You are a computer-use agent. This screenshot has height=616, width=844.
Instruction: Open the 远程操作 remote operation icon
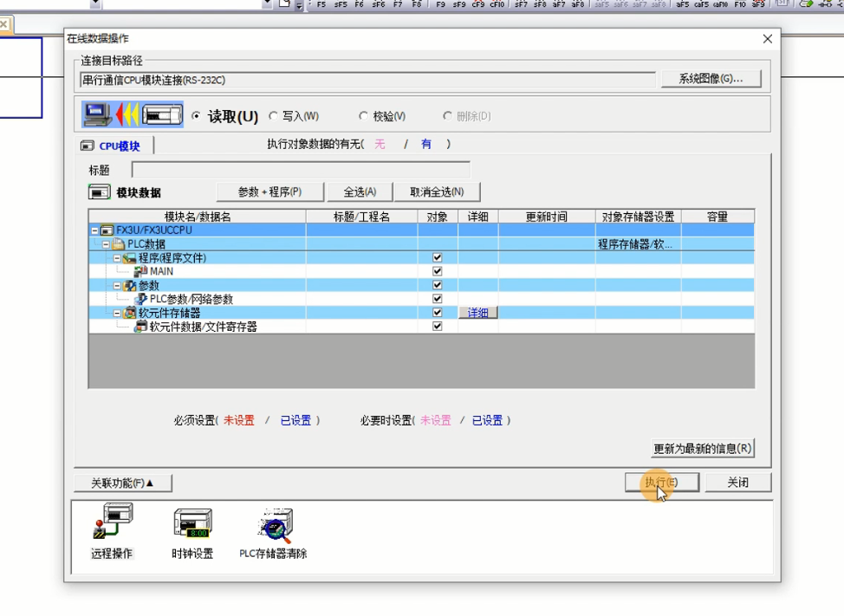click(x=112, y=525)
